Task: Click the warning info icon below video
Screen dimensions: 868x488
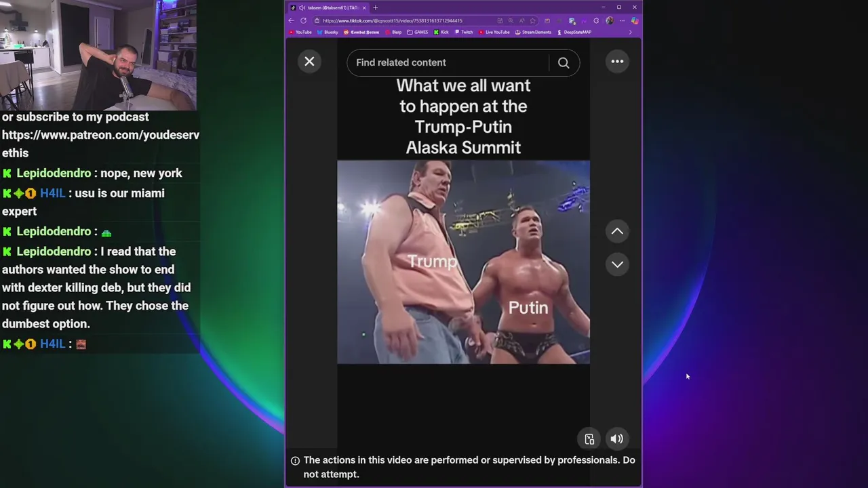Action: pyautogui.click(x=295, y=460)
